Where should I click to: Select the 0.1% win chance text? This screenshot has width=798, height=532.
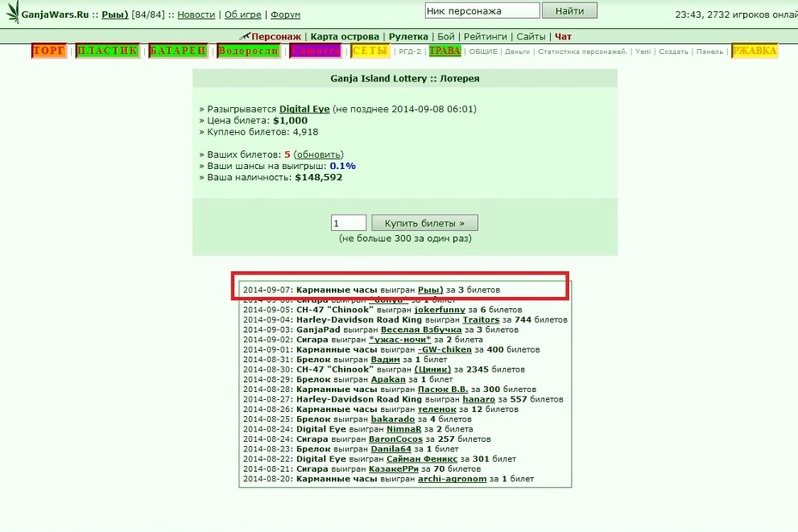pos(342,166)
